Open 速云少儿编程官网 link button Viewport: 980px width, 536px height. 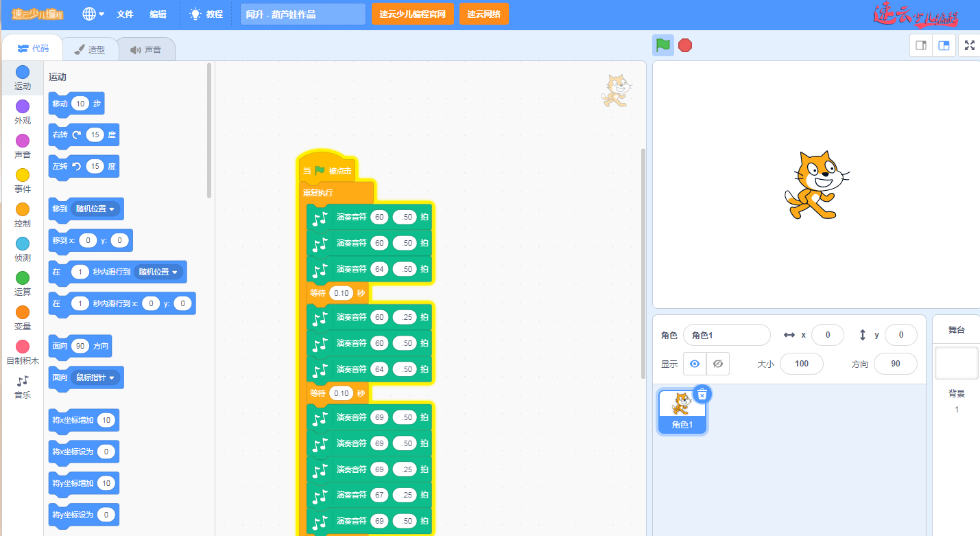[412, 14]
